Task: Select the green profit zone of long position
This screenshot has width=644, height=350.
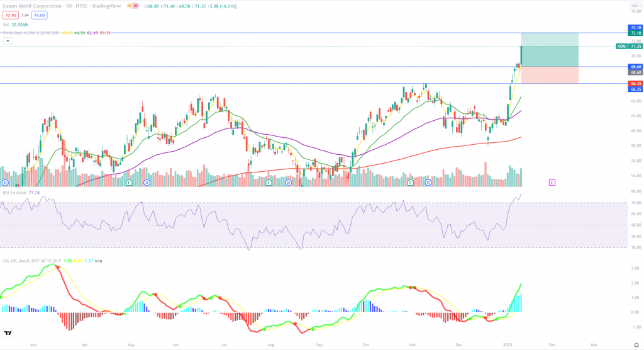Action: 550,50
